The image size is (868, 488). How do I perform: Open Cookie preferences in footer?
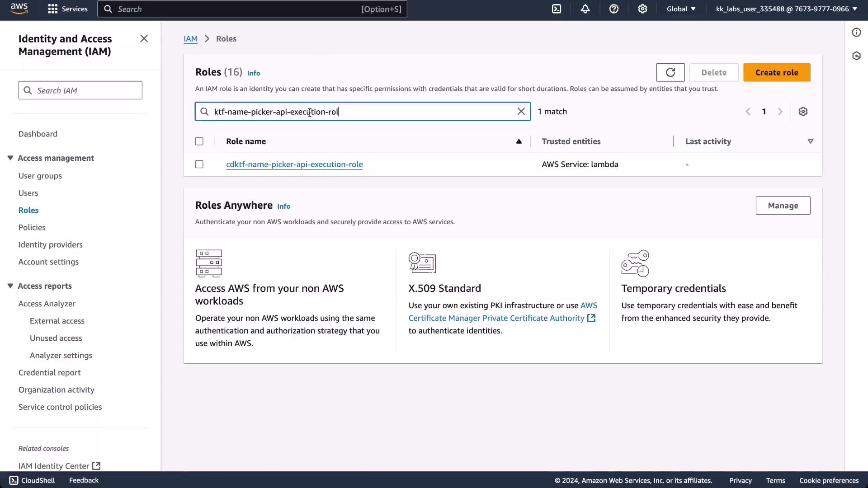829,480
